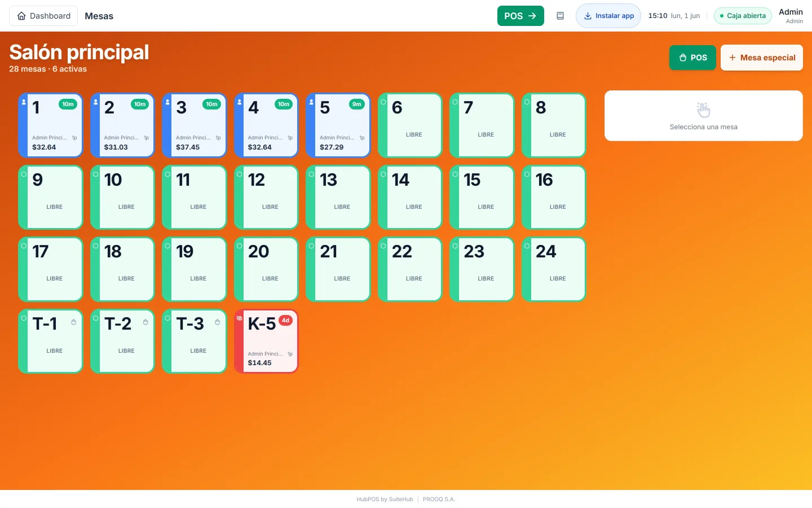Click the status circle icon on table 6
This screenshot has height=508, width=812.
click(x=383, y=102)
